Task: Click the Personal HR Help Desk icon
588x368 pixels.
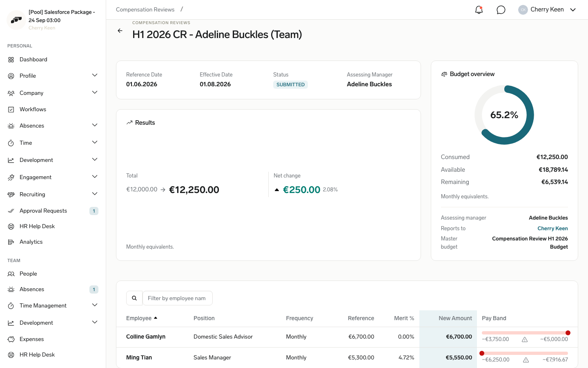Action: point(11,227)
